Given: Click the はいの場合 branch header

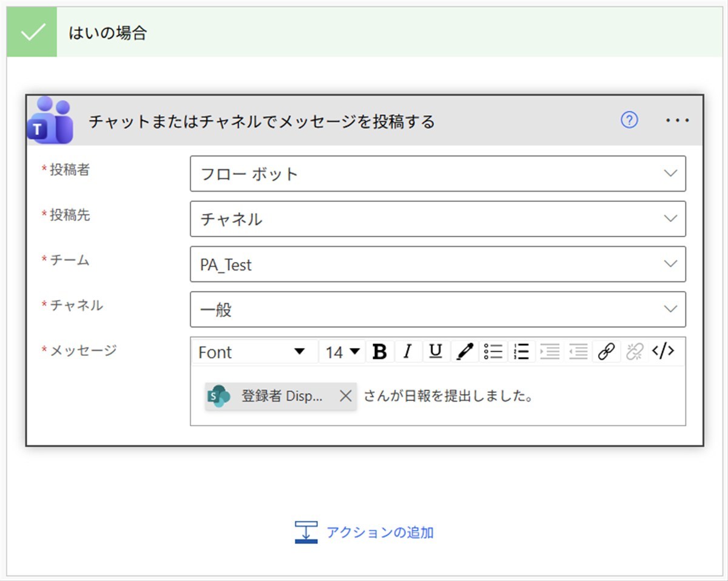Looking at the screenshot, I should click(x=108, y=33).
